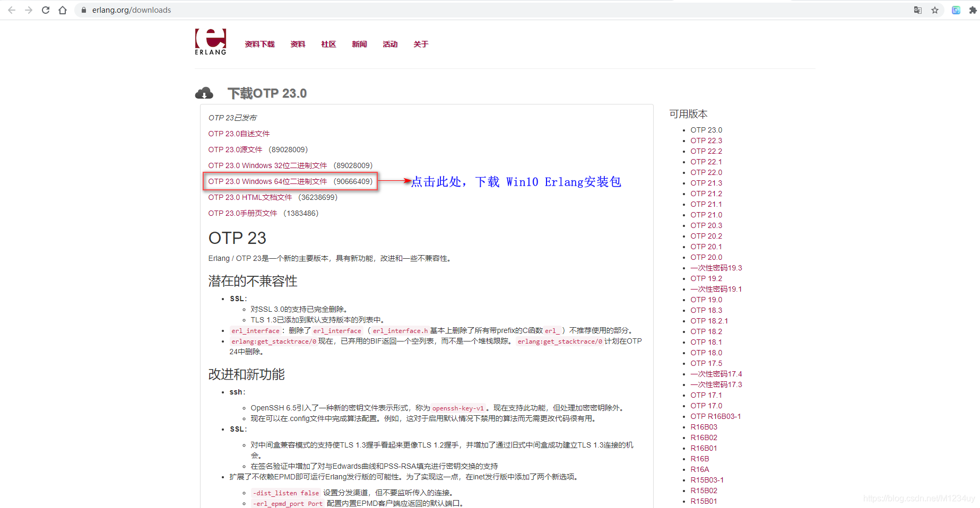
Task: Open the 活动 navigation item
Action: coord(390,44)
